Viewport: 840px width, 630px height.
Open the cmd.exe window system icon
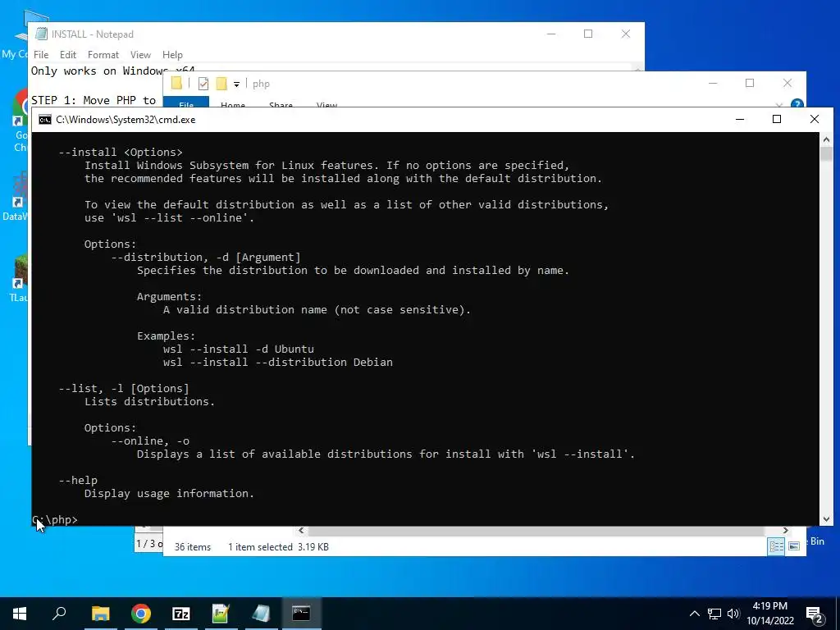[45, 120]
